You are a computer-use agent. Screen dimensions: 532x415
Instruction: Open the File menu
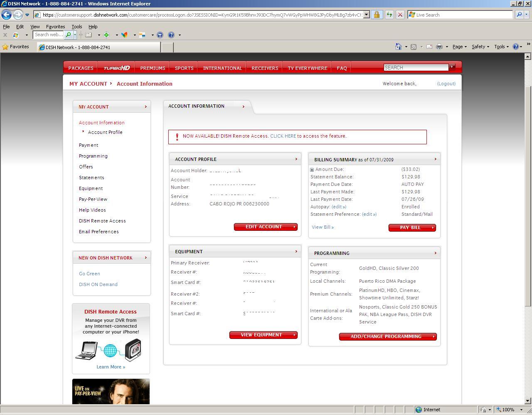(6, 26)
